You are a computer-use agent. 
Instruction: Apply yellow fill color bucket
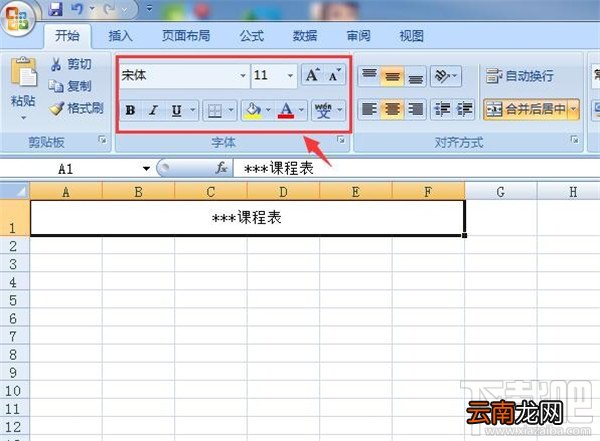(x=253, y=110)
